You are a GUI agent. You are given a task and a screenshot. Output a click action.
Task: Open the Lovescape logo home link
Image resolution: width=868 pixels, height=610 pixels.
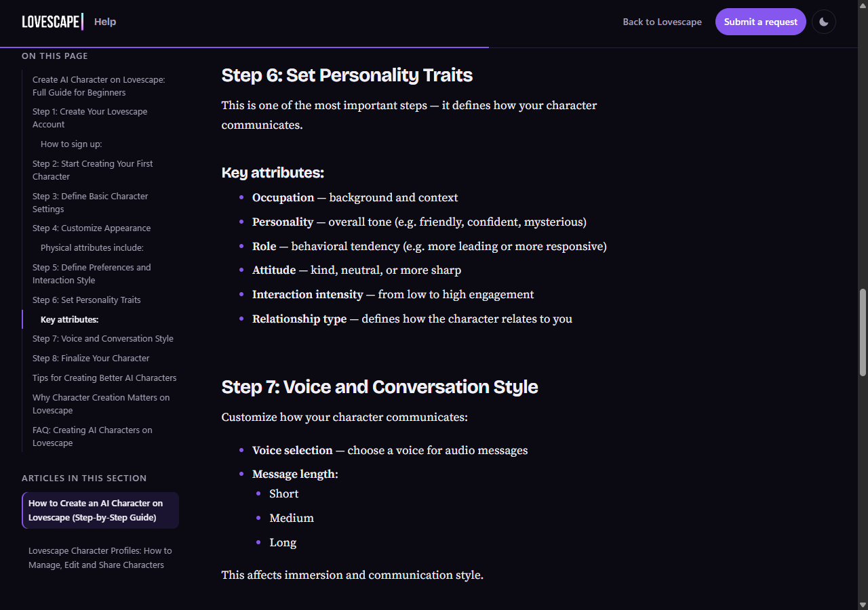point(53,22)
